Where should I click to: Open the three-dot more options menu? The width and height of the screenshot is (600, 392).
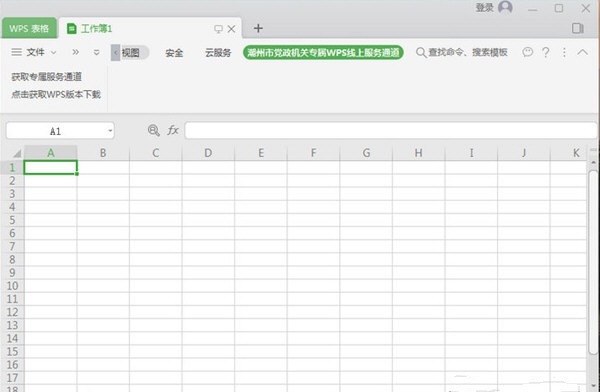click(564, 52)
